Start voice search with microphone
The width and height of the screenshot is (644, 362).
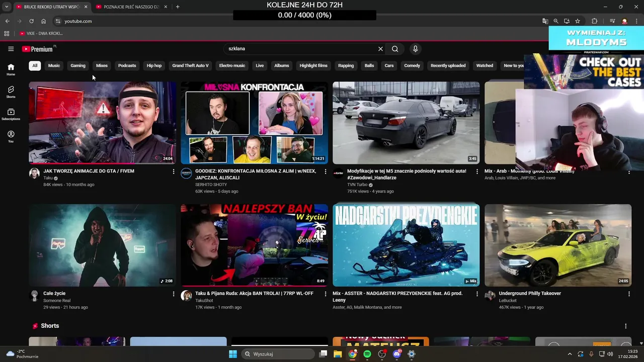(415, 49)
